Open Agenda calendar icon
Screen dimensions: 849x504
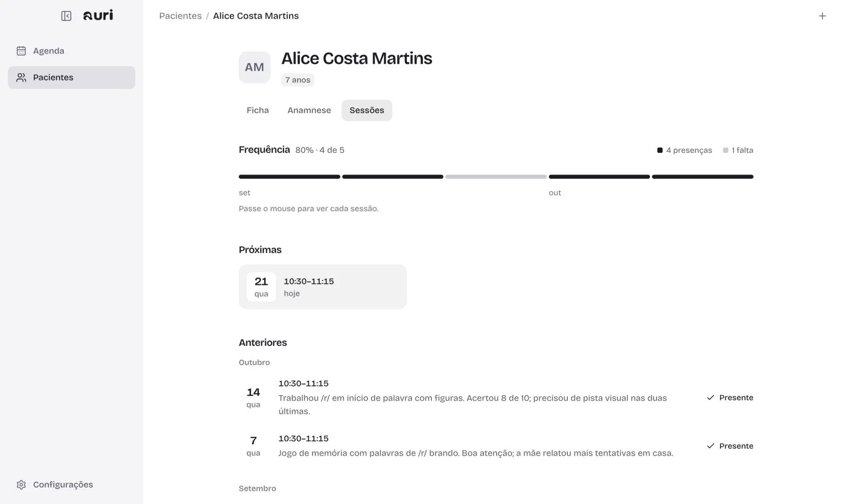tap(21, 51)
